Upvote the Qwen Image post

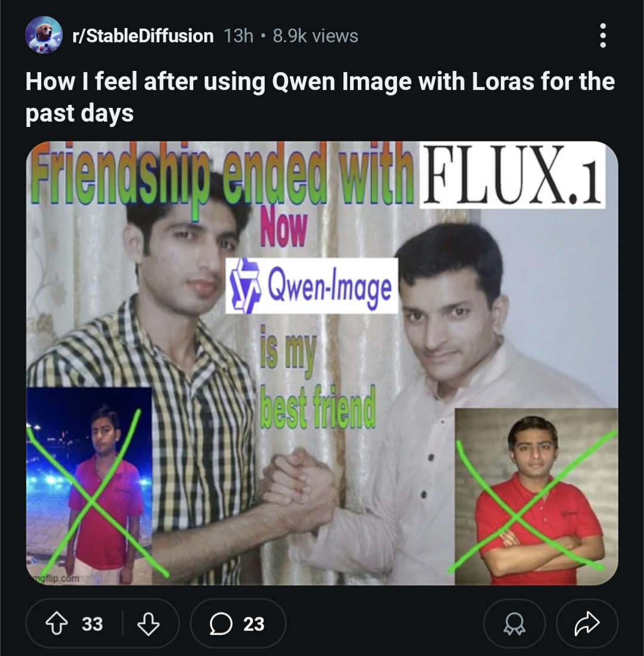57,623
